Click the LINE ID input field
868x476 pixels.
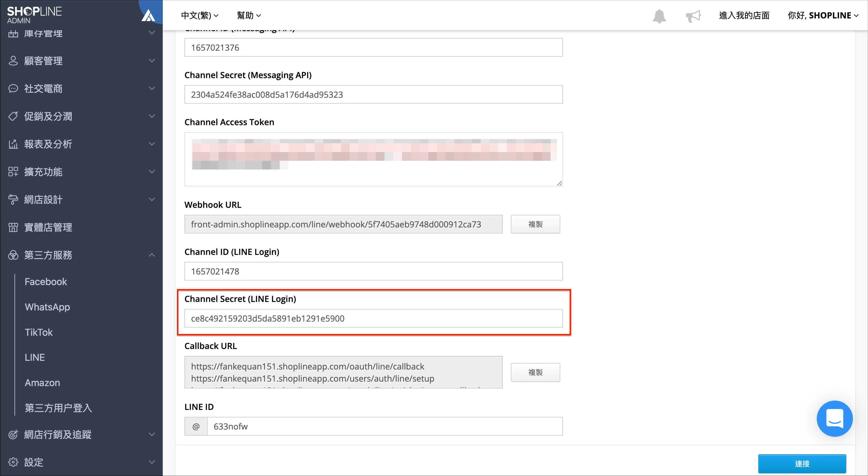tap(385, 427)
